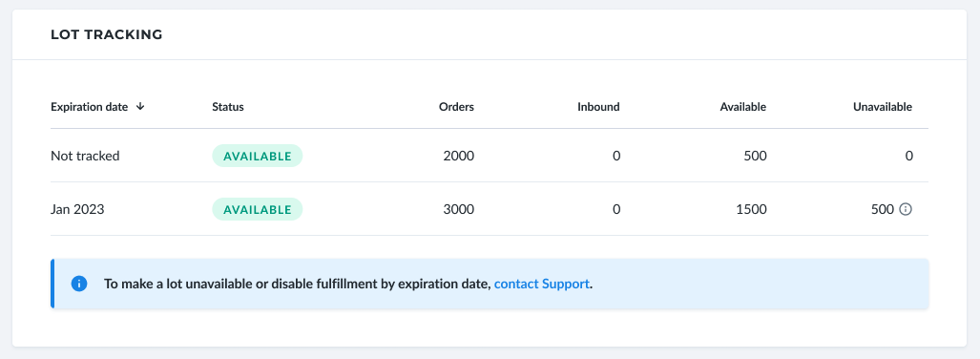The width and height of the screenshot is (980, 359).
Task: Click the sort arrow next to Expiration date
Action: pyautogui.click(x=140, y=106)
